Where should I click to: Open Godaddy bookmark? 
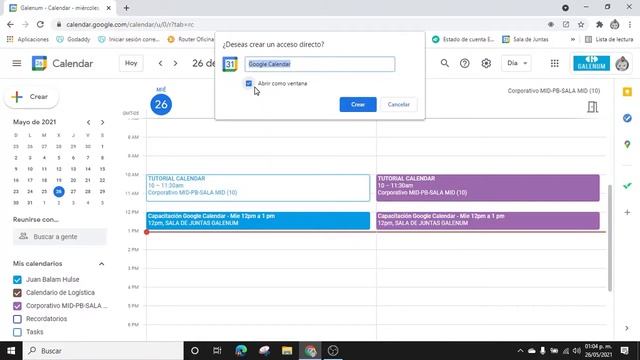[73, 39]
